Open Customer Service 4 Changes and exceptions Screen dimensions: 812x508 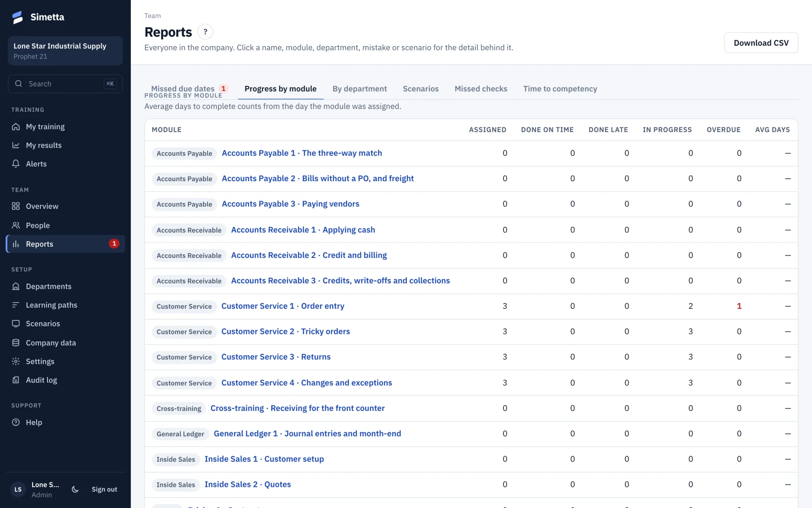[307, 383]
